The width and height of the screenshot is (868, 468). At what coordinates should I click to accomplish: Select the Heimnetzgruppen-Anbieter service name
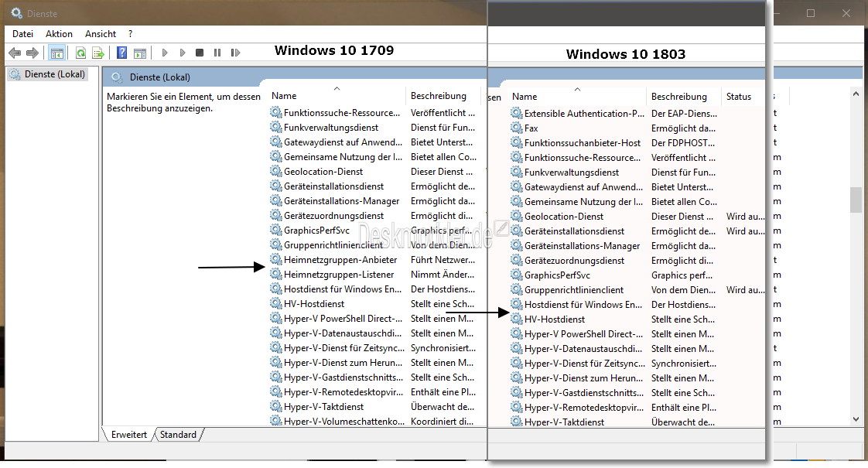tap(340, 260)
